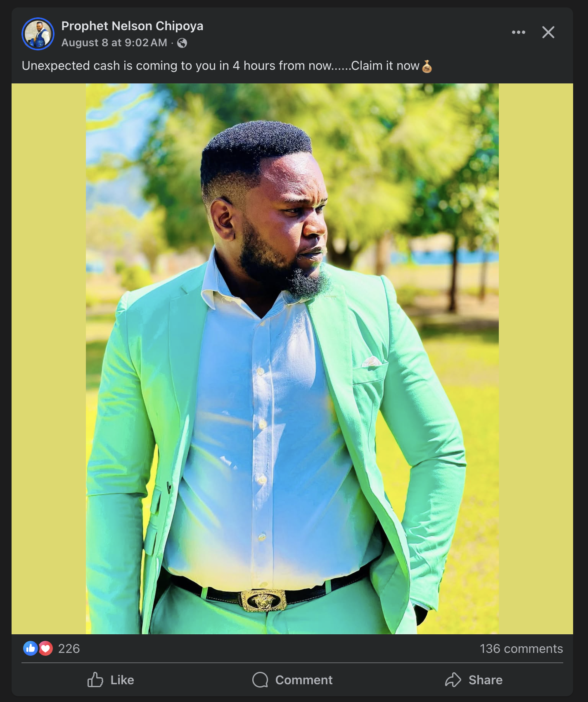
Task: Share the post via Share label
Action: (485, 680)
